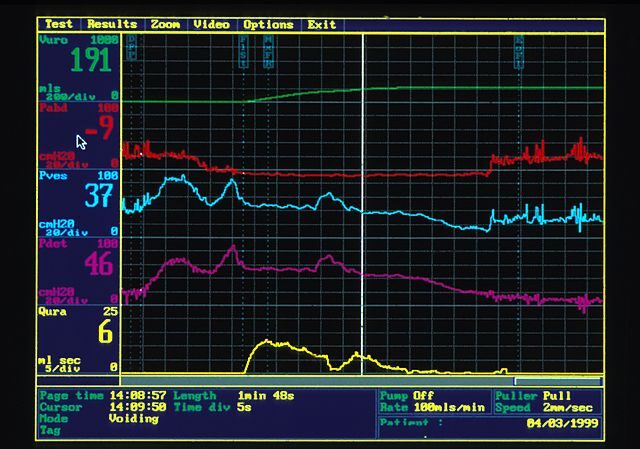This screenshot has width=640, height=449.
Task: Click the rightmost event marker above the chart
Action: tap(519, 49)
